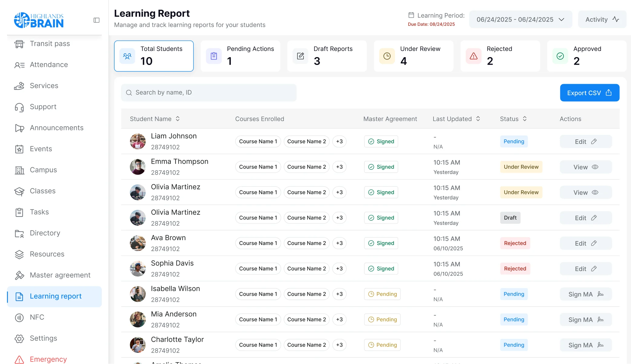Click the Rejected warning triangle card icon
Viewport: 631px width, 364px height.
pyautogui.click(x=474, y=56)
